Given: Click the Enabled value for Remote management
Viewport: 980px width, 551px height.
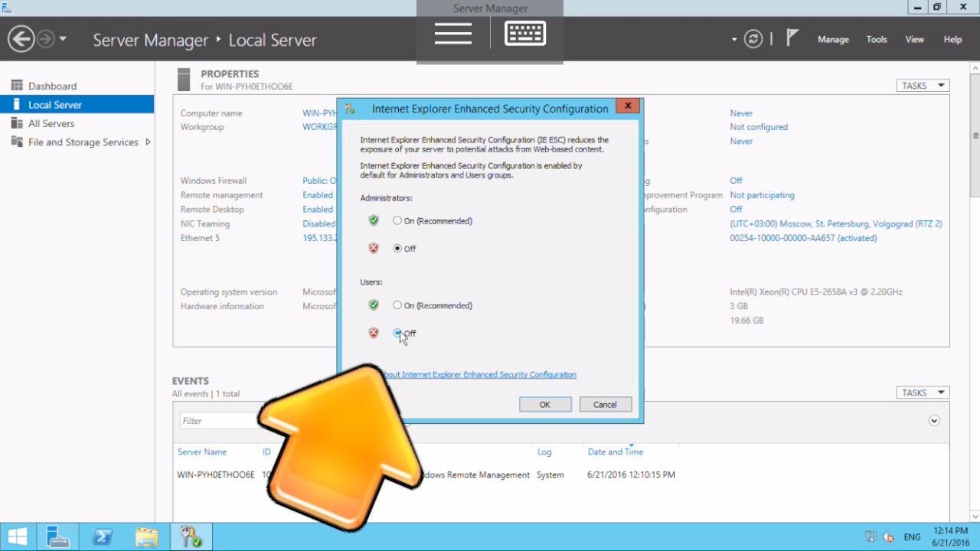Looking at the screenshot, I should (318, 195).
